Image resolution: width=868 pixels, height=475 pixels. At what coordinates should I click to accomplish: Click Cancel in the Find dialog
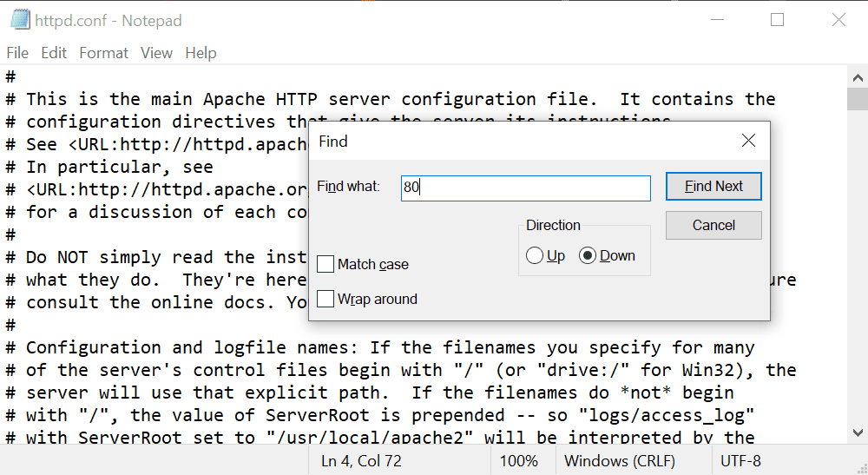pos(713,225)
